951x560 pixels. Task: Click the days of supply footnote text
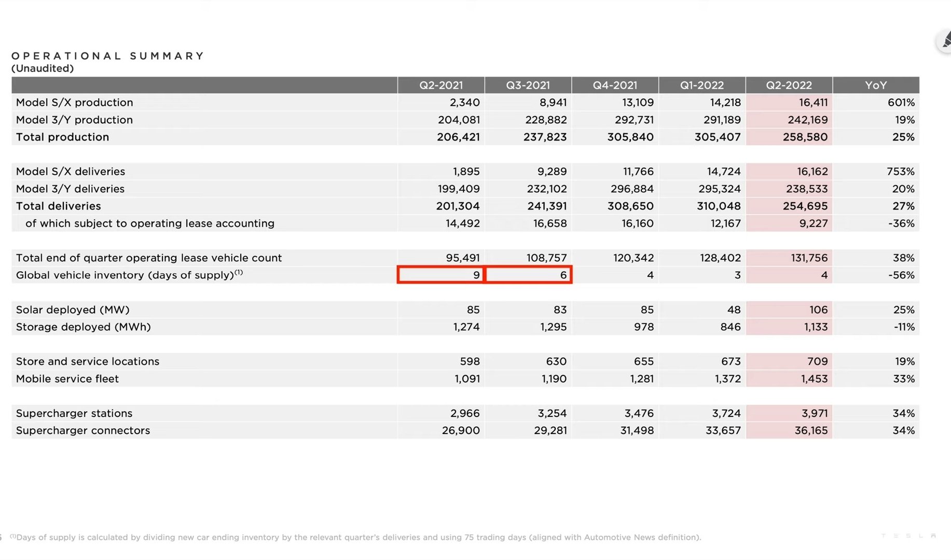(x=358, y=537)
